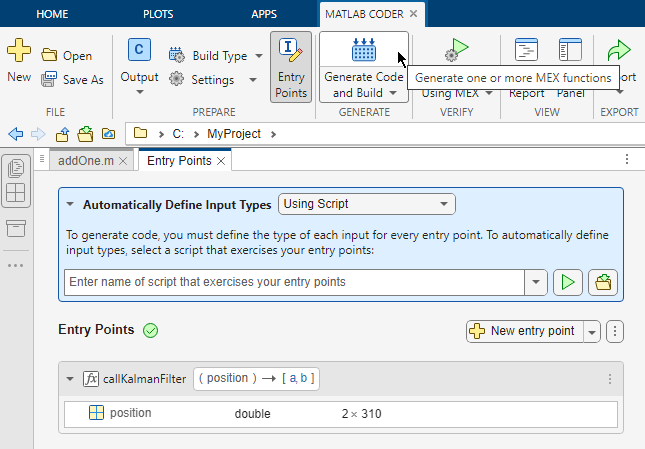
Task: Run the script with green play button
Action: point(568,282)
